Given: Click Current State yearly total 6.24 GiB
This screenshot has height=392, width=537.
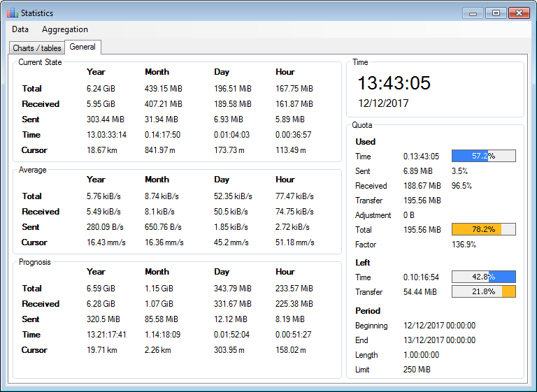Looking at the screenshot, I should [101, 89].
